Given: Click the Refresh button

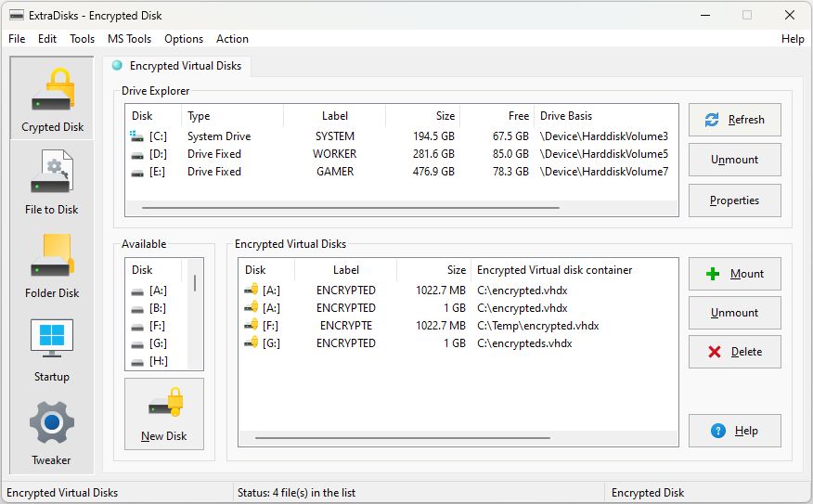Looking at the screenshot, I should 734,120.
